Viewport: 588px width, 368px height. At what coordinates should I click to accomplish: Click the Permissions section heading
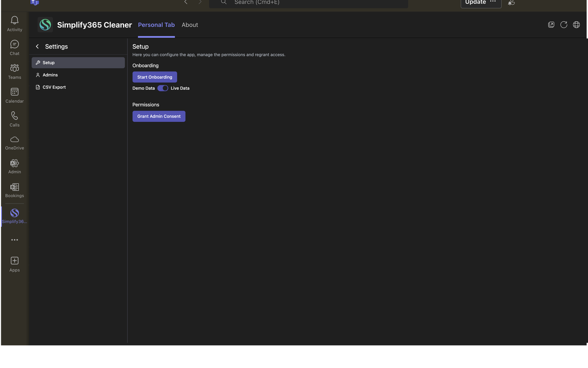146,105
